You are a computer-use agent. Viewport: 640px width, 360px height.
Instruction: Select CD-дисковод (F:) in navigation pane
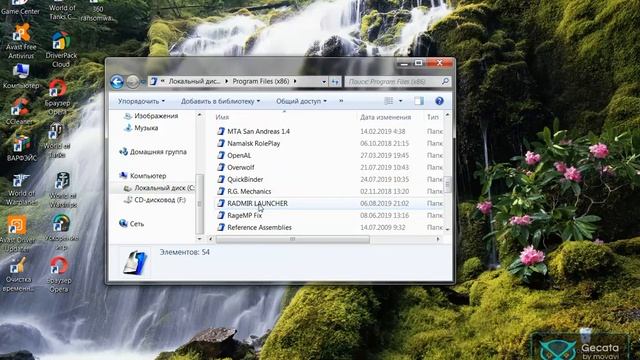155,200
